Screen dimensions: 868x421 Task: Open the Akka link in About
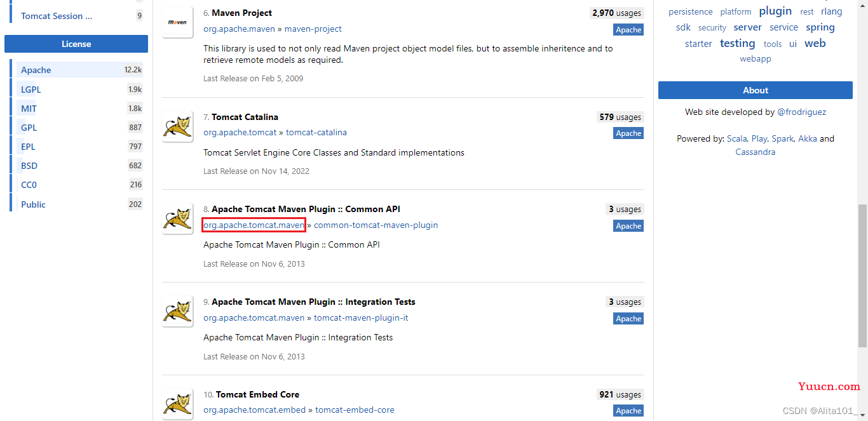click(x=808, y=138)
